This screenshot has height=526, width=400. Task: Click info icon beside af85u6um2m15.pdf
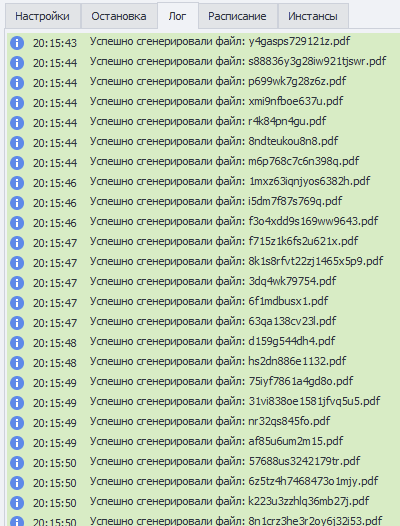[x=17, y=443]
